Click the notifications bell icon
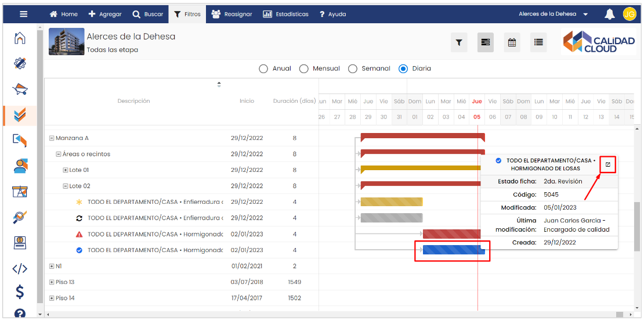 coord(609,15)
